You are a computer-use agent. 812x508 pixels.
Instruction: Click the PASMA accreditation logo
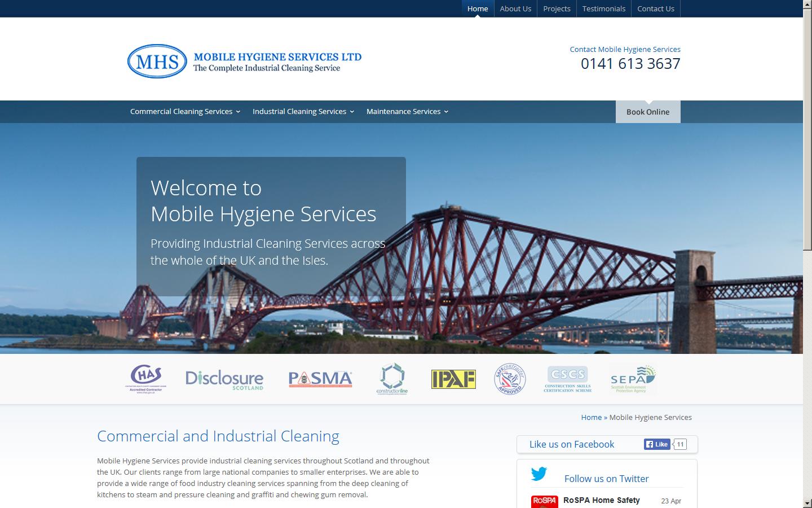tap(320, 379)
